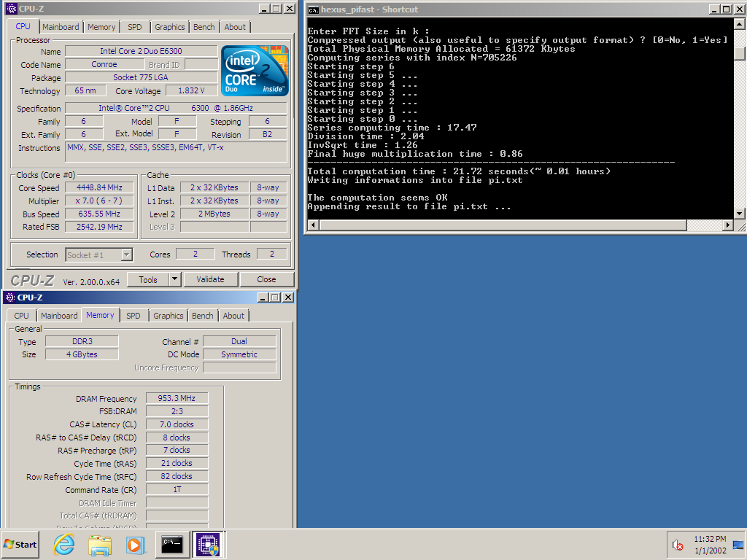Click console vertical scrollbar up arrow
The height and width of the screenshot is (560, 747).
(739, 23)
